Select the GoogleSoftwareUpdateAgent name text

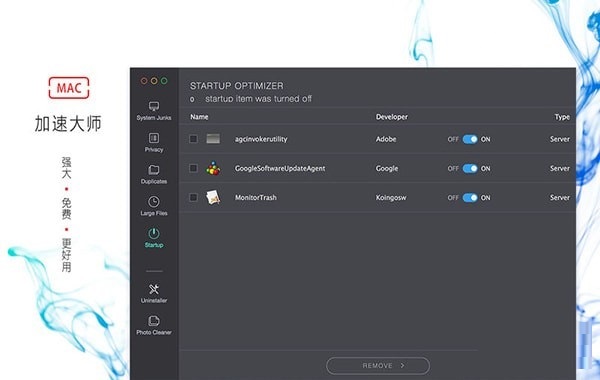(280, 168)
